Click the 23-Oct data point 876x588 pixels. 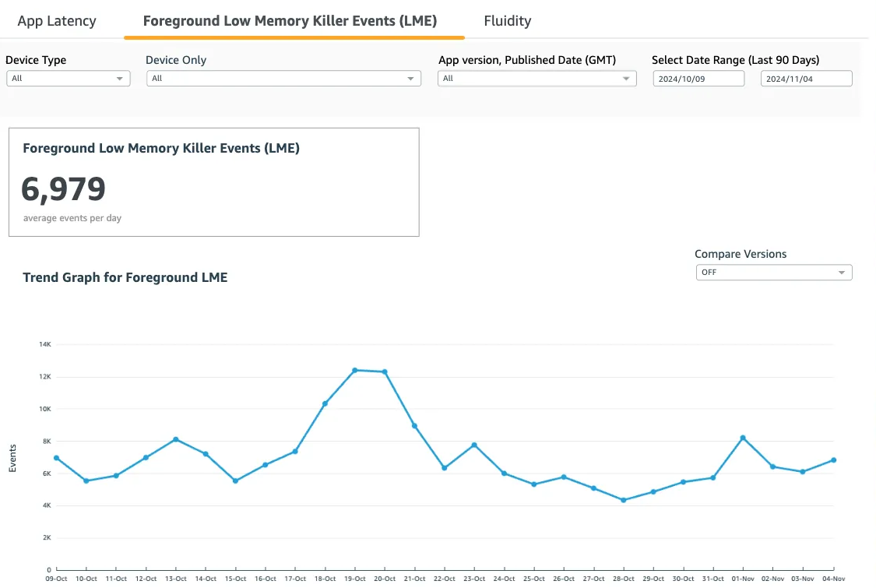(x=474, y=445)
